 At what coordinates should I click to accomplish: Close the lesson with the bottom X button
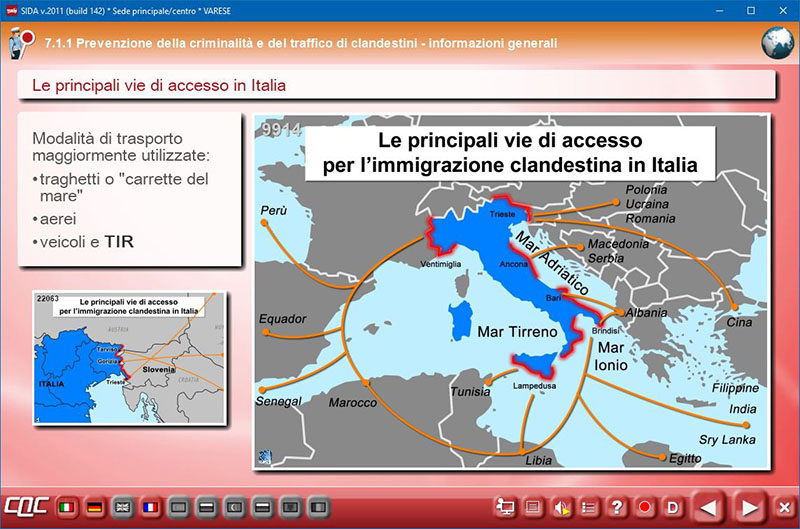pos(784,507)
